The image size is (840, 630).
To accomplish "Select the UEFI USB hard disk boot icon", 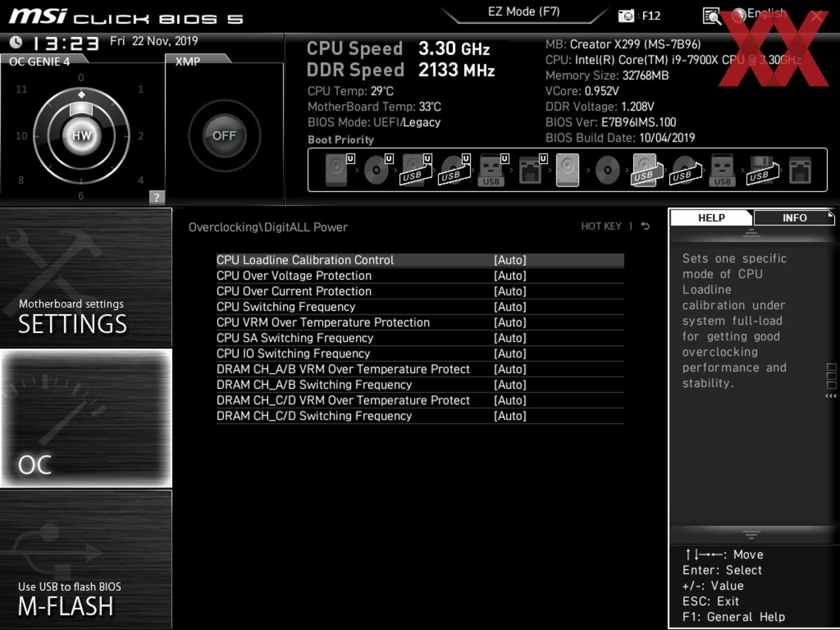I will 415,170.
